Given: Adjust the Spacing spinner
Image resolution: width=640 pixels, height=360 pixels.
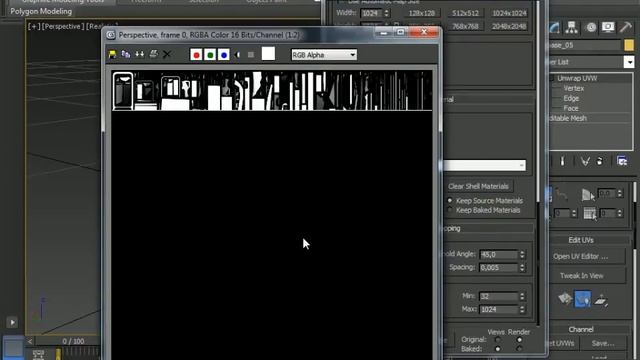Looking at the screenshot, I should [x=522, y=268].
